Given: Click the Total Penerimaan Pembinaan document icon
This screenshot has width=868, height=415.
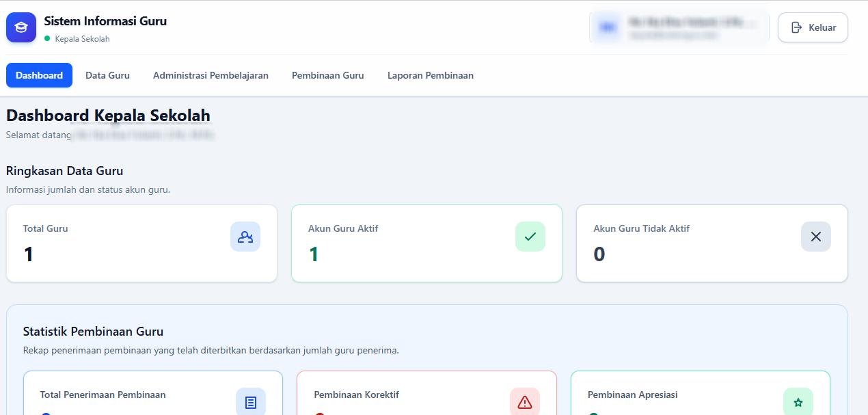Looking at the screenshot, I should pyautogui.click(x=251, y=402).
